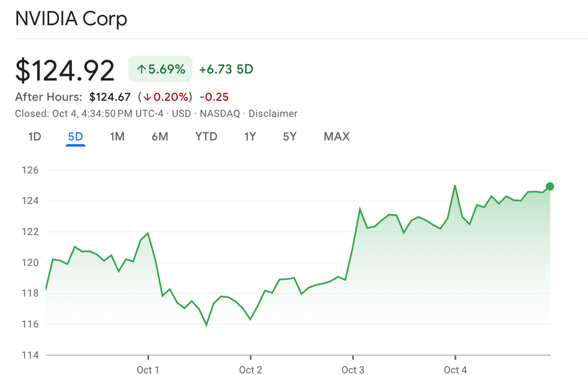Click the red after-hours down arrow
Image resolution: width=588 pixels, height=375 pixels.
tap(147, 97)
